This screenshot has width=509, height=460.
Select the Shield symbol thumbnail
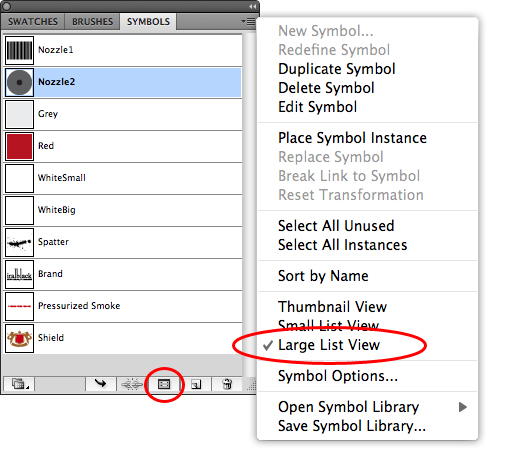click(19, 338)
